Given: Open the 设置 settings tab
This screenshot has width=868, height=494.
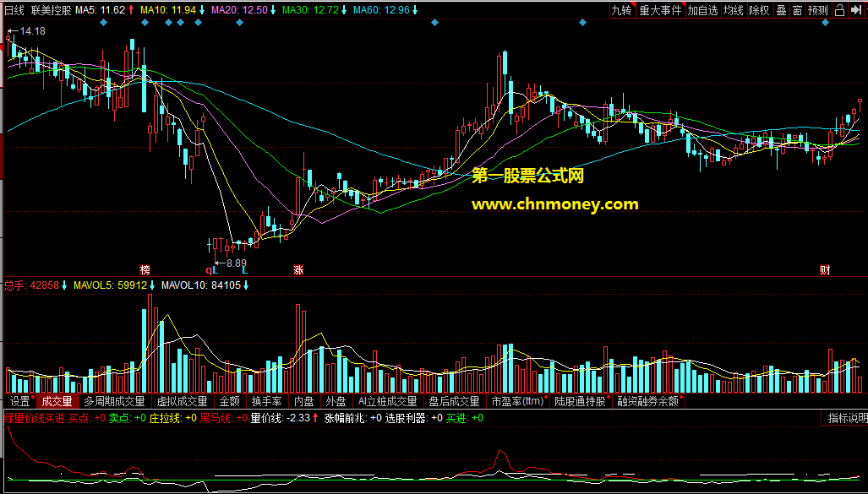Looking at the screenshot, I should tap(20, 402).
